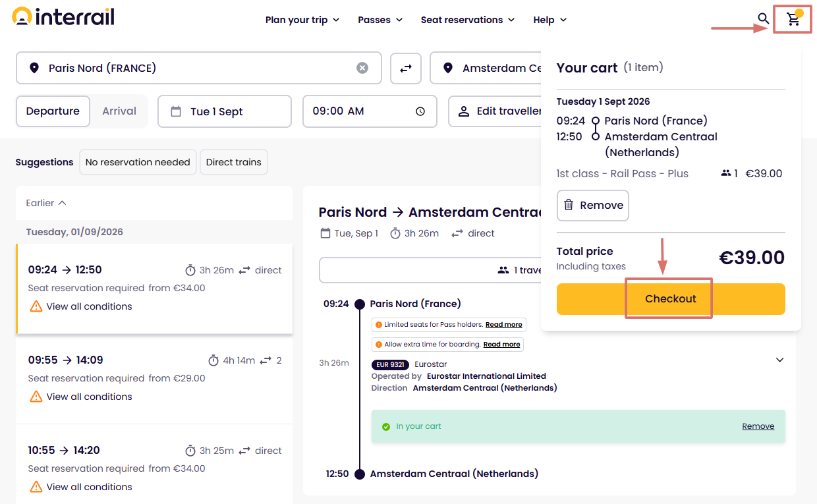This screenshot has height=504, width=817.
Task: Open the Edit travellers field
Action: point(495,111)
